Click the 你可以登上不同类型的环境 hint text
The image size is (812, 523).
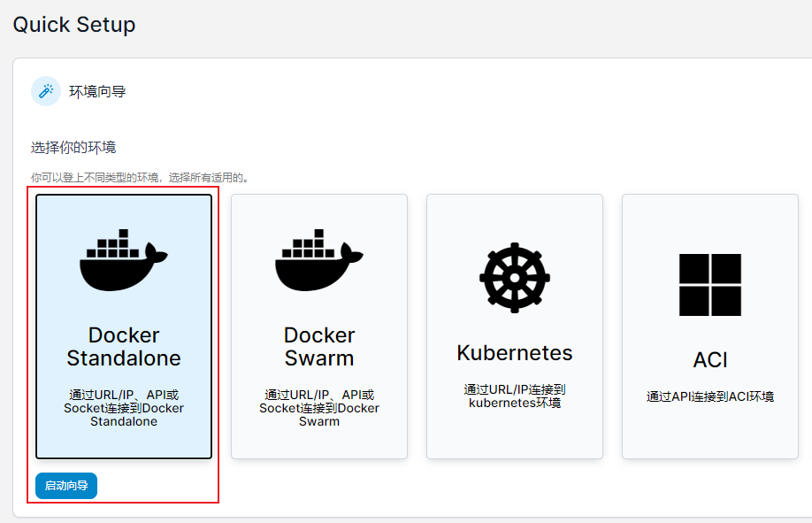point(141,178)
